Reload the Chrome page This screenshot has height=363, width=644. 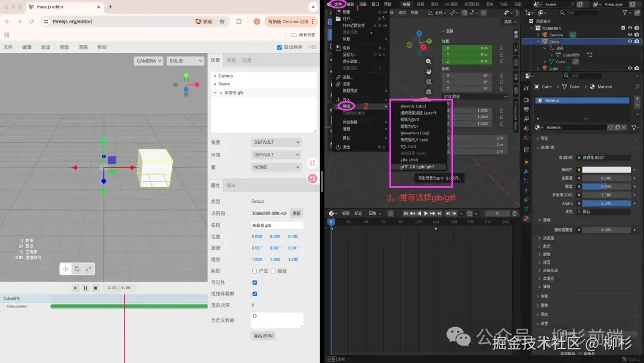coord(31,21)
